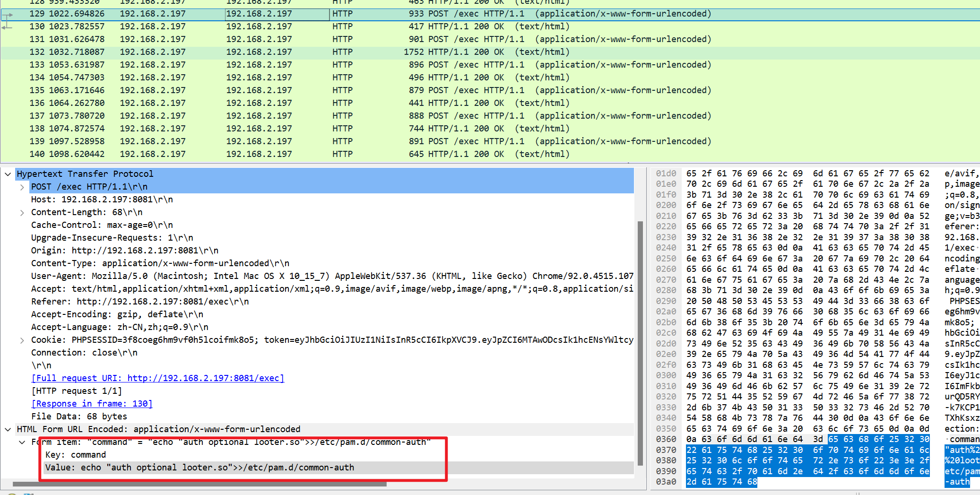Select the Connection: close line
The height and width of the screenshot is (495, 980).
pos(84,353)
